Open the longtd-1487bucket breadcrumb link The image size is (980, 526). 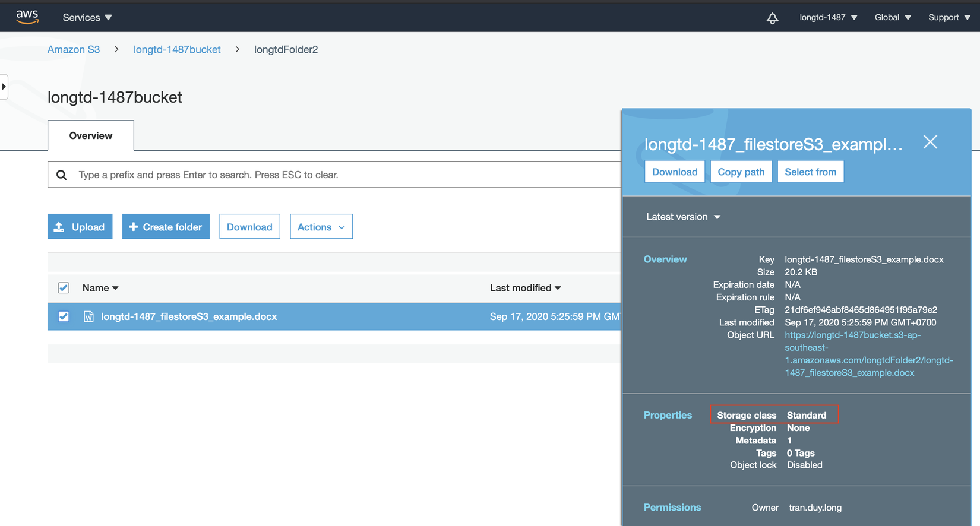[x=177, y=49]
